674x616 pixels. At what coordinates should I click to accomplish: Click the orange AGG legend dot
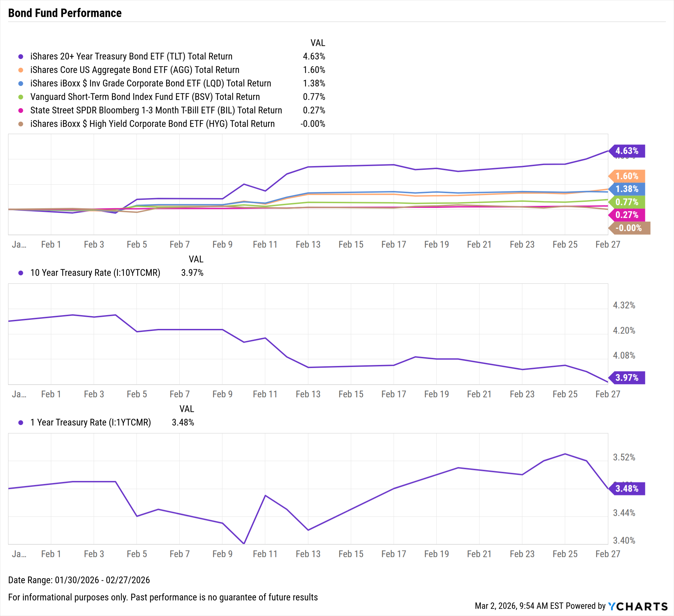[x=21, y=70]
